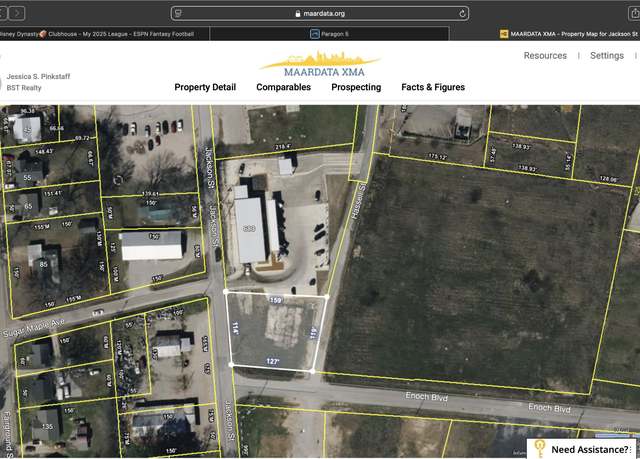The width and height of the screenshot is (640, 459).
Task: Open the Comparables menu
Action: click(284, 87)
